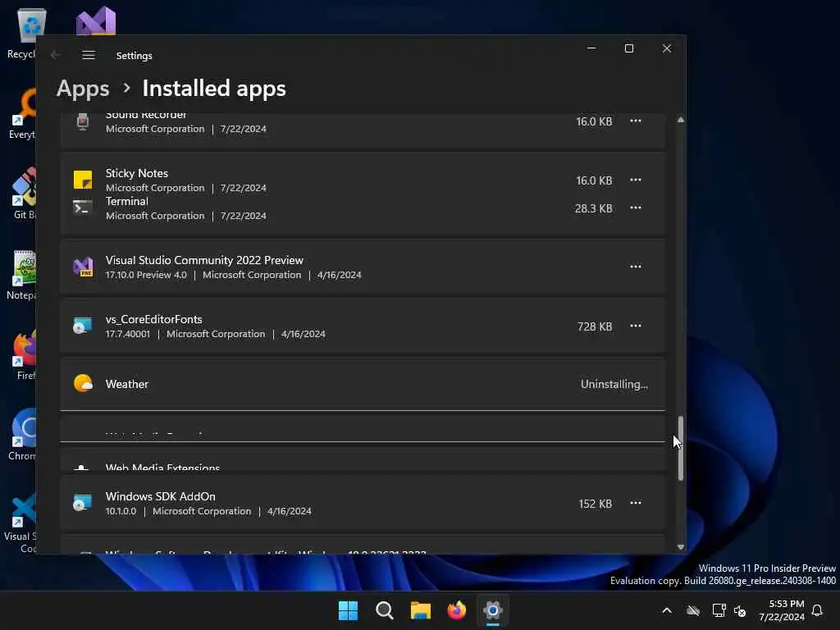The height and width of the screenshot is (630, 840).
Task: Select the Terminal entry name
Action: click(127, 201)
